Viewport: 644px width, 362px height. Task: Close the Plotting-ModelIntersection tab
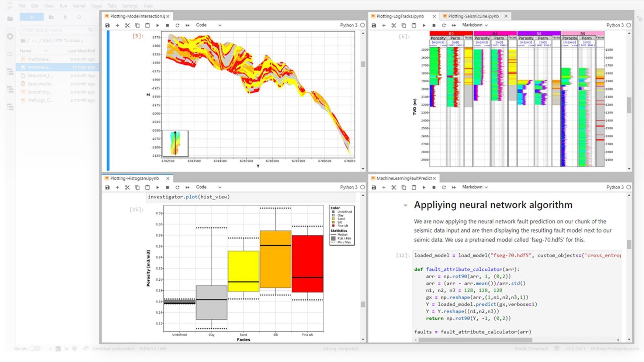coord(168,16)
